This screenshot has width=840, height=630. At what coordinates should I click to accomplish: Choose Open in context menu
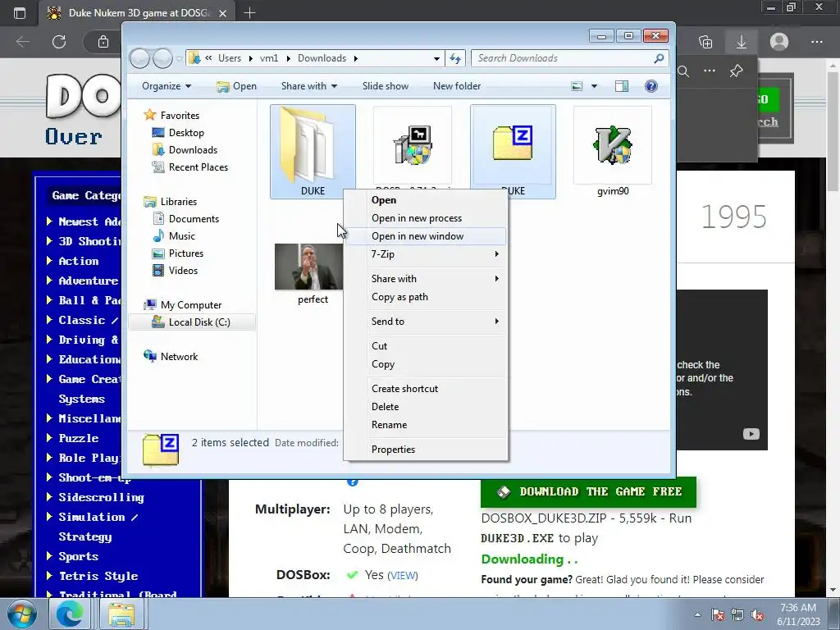tap(426, 200)
